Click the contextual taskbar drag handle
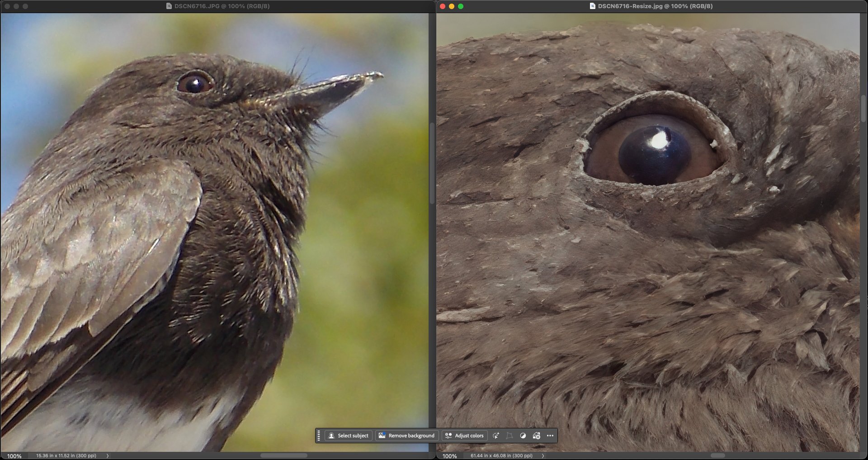The height and width of the screenshot is (460, 868). click(x=319, y=436)
